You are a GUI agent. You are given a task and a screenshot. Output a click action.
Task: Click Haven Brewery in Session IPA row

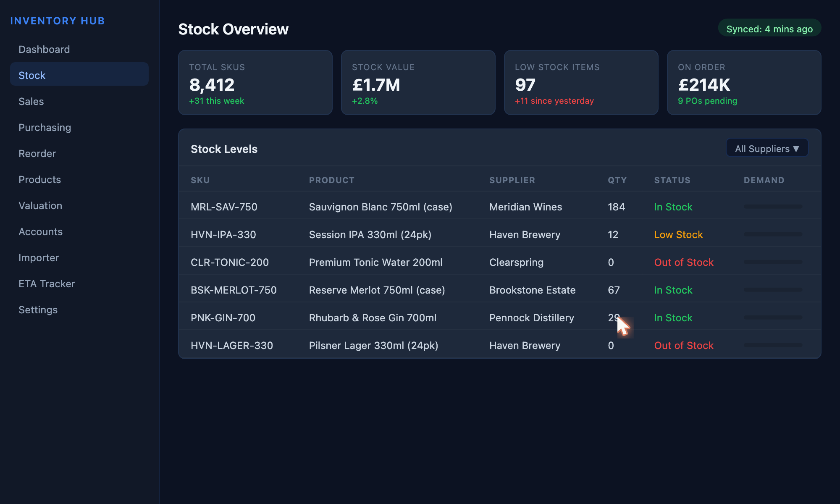click(525, 235)
